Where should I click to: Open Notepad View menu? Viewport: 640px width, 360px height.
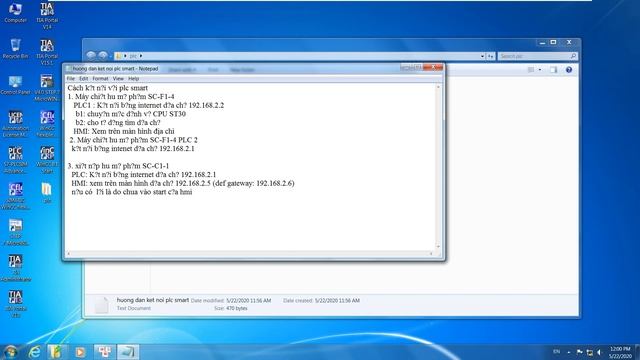coord(118,78)
